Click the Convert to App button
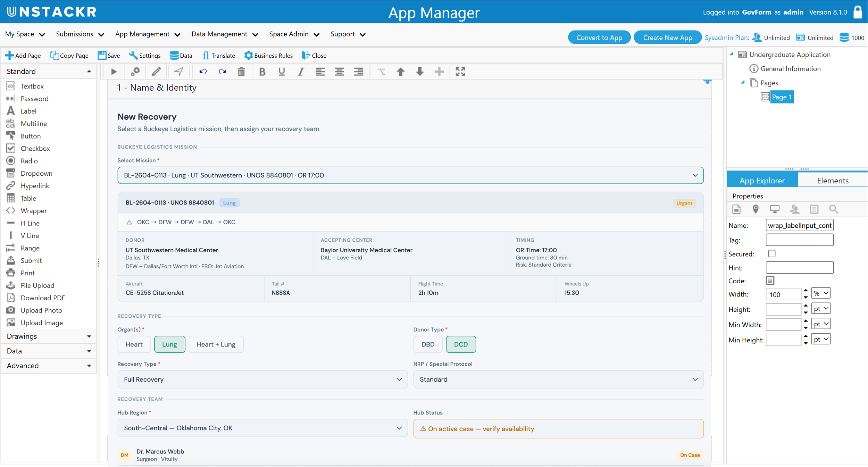This screenshot has width=868, height=467. coord(599,37)
